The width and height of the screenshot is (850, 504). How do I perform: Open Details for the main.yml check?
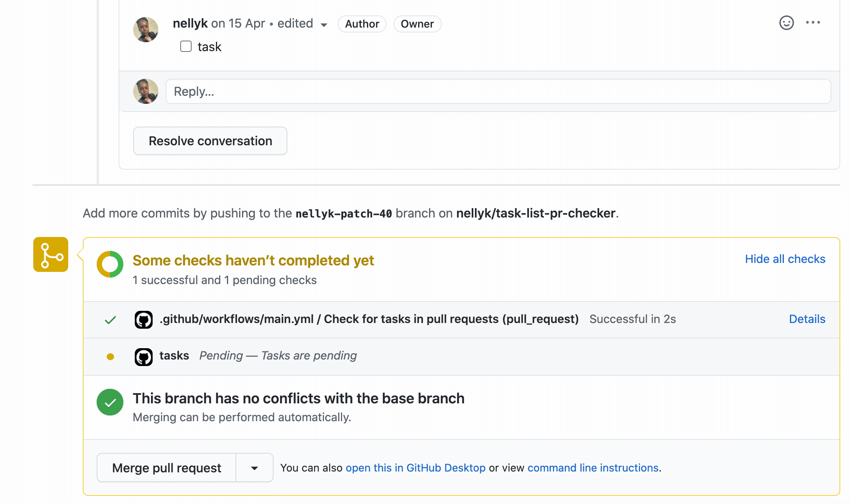(x=807, y=319)
